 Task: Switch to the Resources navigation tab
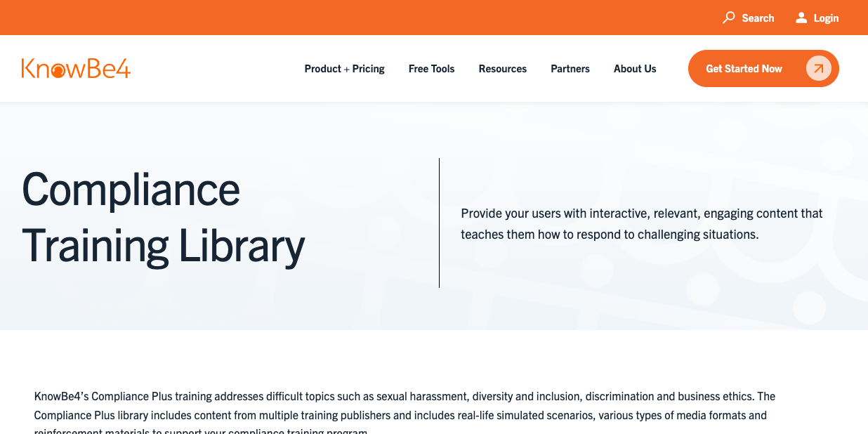(x=503, y=68)
